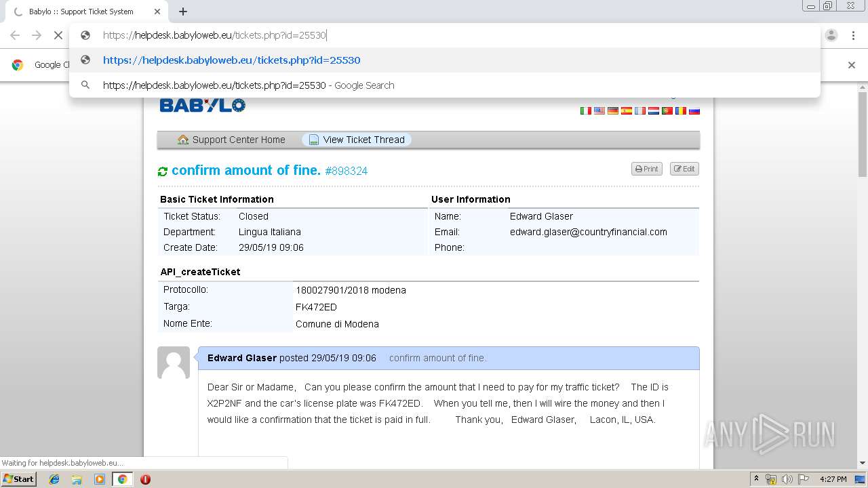Select the Italian flag language
Screen dimensions: 868x488
tap(586, 110)
